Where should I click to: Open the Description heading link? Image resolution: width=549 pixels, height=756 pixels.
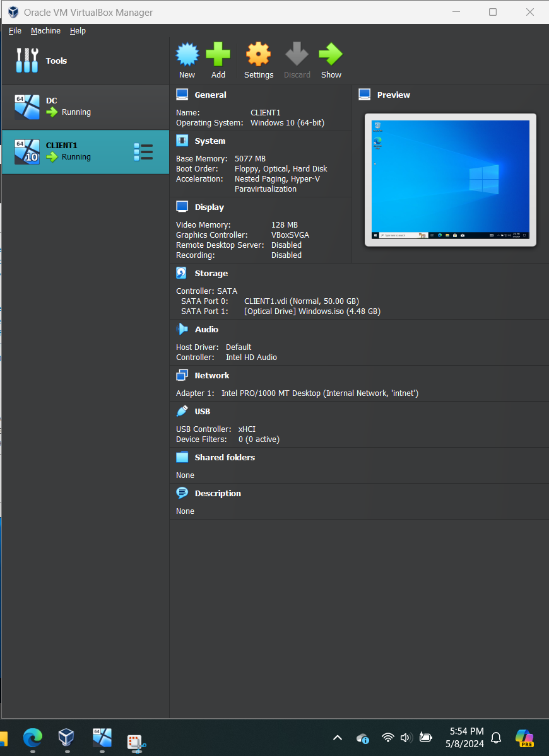point(218,493)
